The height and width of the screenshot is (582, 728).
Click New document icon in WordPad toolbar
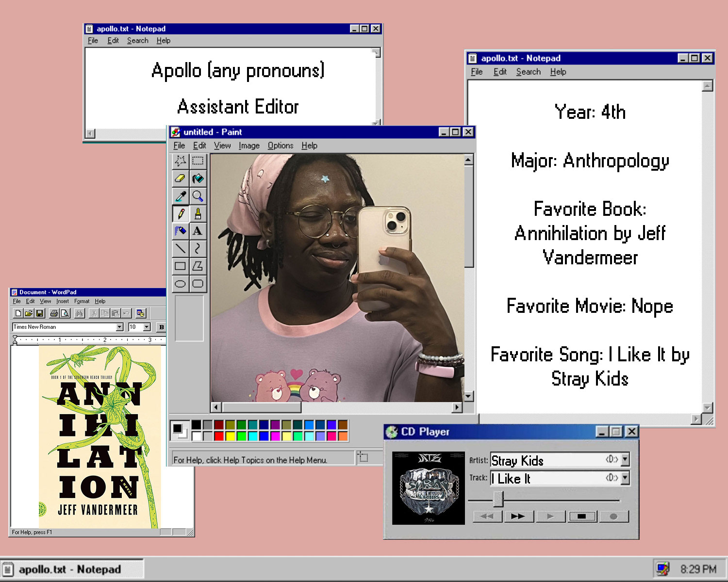[x=18, y=313]
